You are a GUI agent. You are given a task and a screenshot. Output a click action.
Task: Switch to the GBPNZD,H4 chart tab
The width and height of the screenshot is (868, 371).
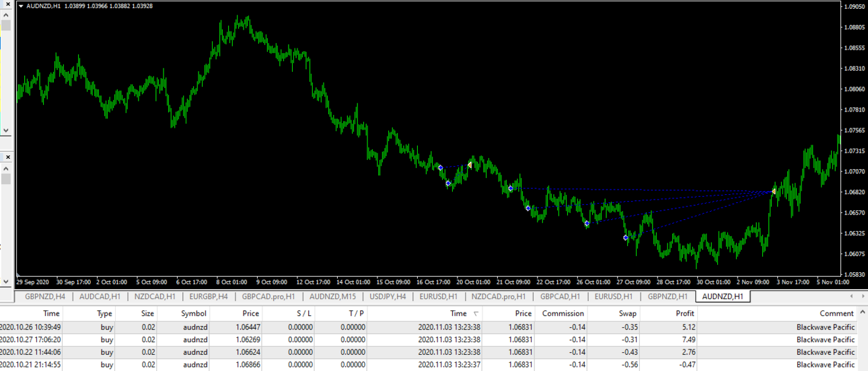coord(45,296)
